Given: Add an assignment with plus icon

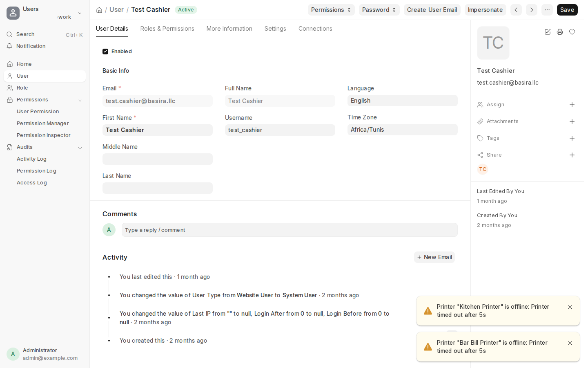Looking at the screenshot, I should tap(572, 105).
